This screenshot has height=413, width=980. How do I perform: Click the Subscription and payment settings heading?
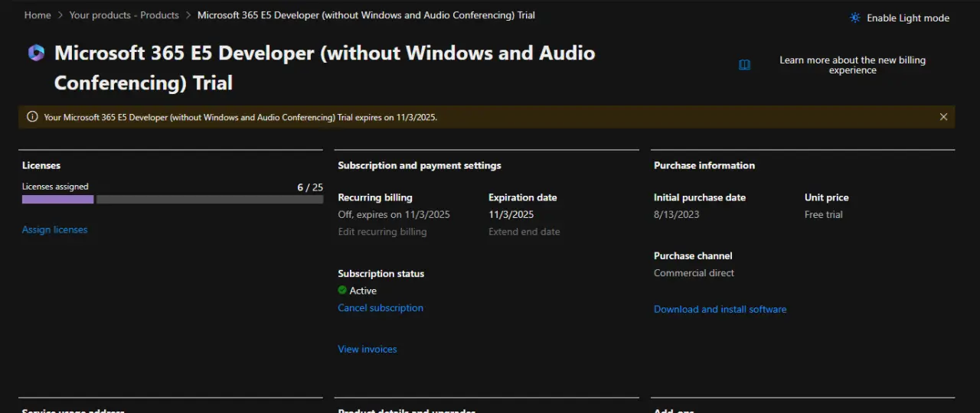point(420,165)
